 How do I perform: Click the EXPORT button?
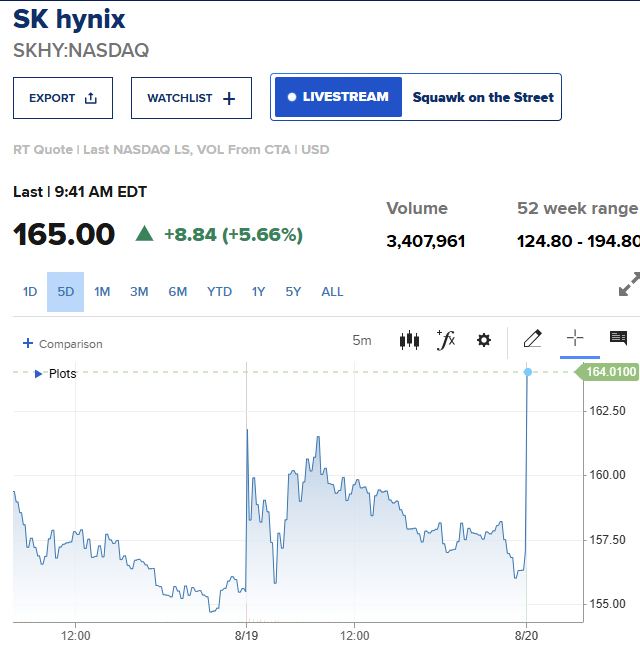[63, 98]
